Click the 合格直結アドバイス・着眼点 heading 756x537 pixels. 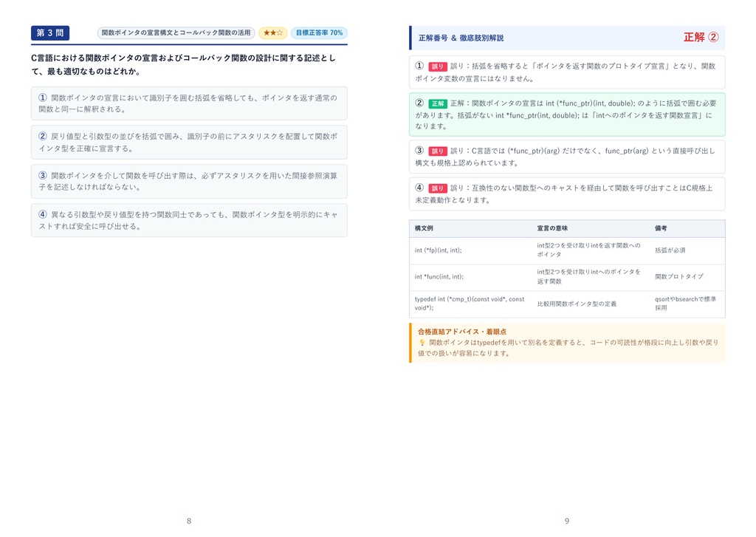(x=462, y=332)
